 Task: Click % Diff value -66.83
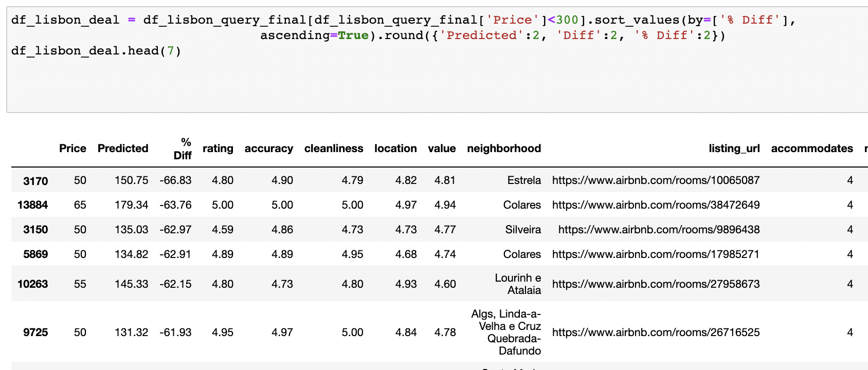pos(175,180)
